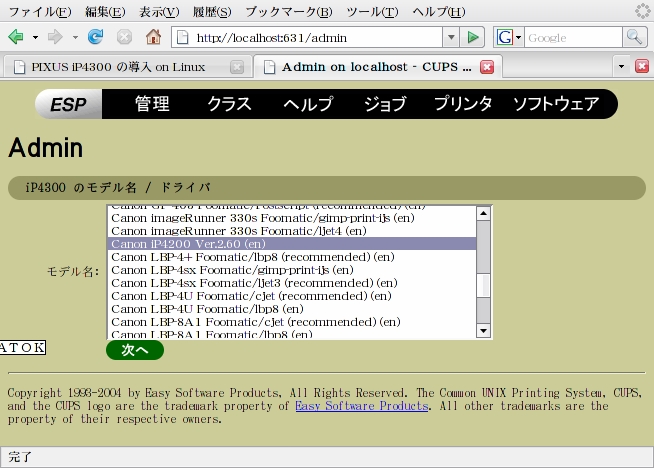
Task: Select Canon LBP-4U Foomatic/cjet (recommended)
Action: [x=292, y=296]
